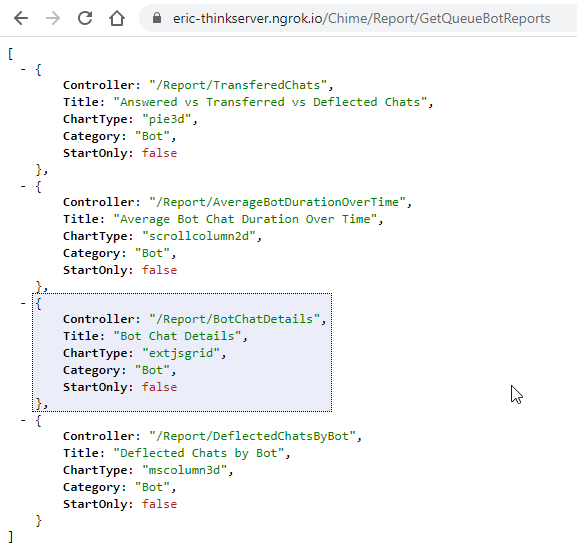Select the "/Report/TransferedChats" controller value
Screen dimensions: 577x549
coord(238,85)
